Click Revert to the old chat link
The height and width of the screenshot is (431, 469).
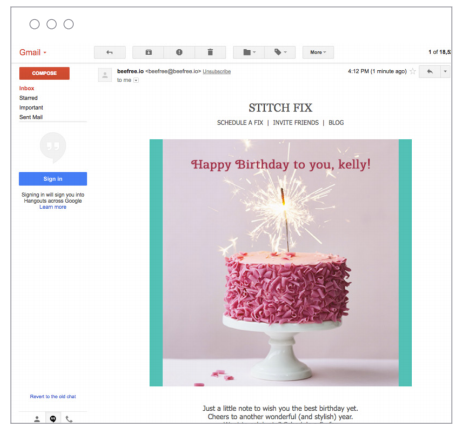pyautogui.click(x=53, y=396)
